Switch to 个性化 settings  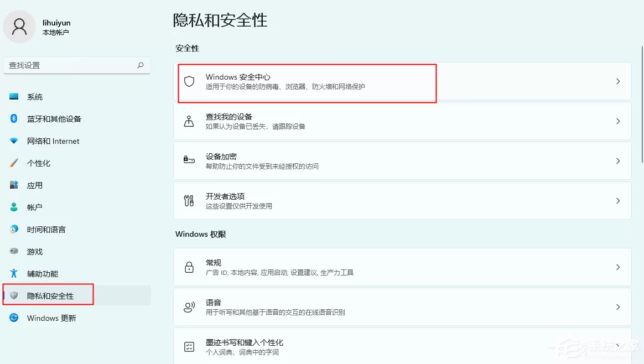77,163
